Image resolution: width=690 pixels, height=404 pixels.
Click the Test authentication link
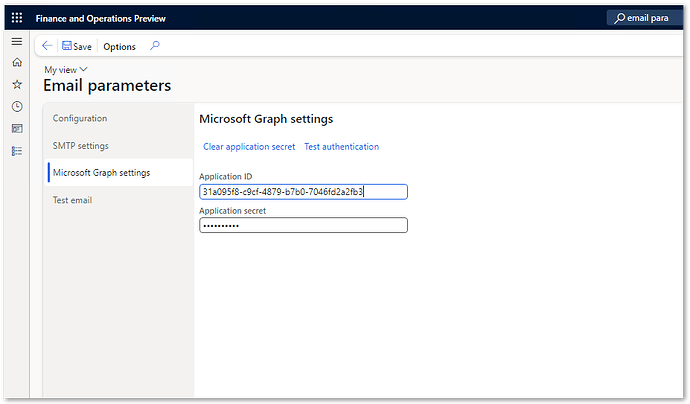click(341, 147)
